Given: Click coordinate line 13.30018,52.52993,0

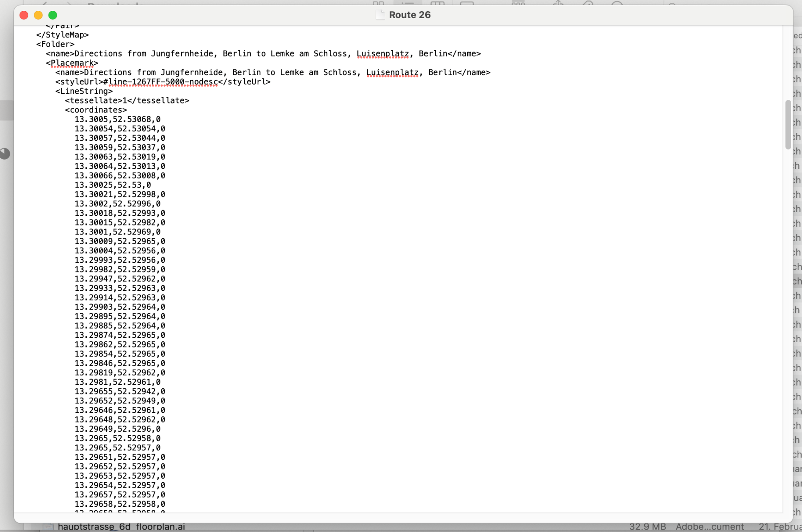Looking at the screenshot, I should tap(120, 213).
